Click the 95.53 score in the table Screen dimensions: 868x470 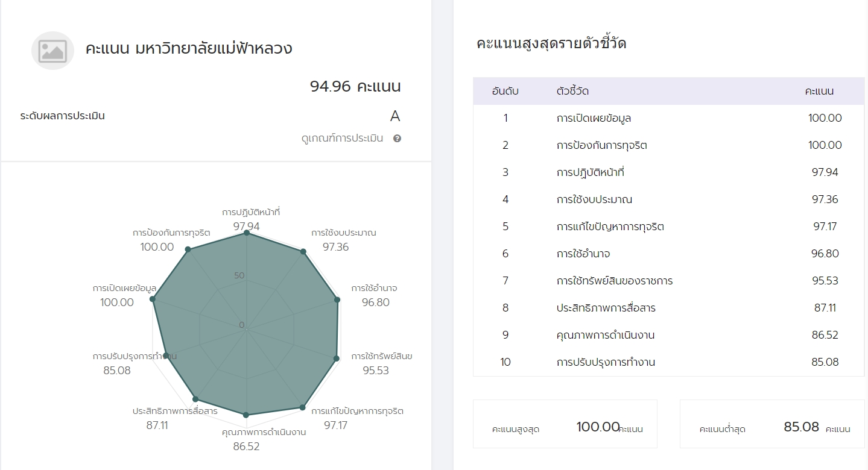(x=825, y=281)
